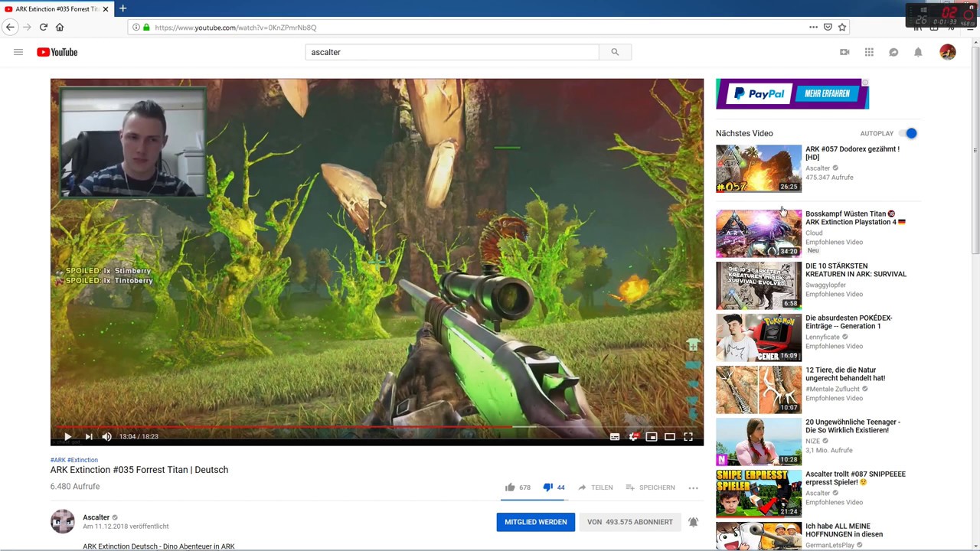Click the search magnifier button
The height and width of the screenshot is (551, 980).
pyautogui.click(x=615, y=52)
